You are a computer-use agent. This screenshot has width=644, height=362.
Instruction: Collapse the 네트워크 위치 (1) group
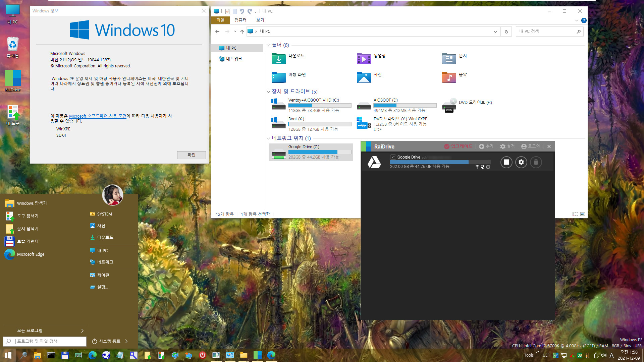tap(268, 138)
